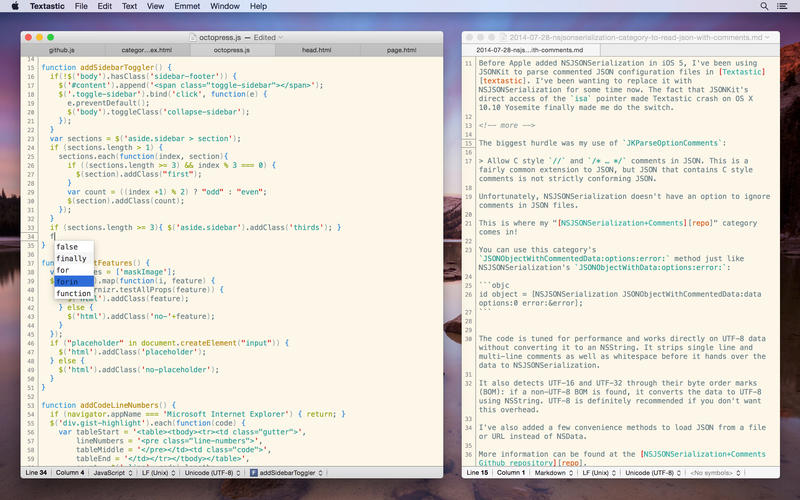Open the Window menu

tap(225, 6)
